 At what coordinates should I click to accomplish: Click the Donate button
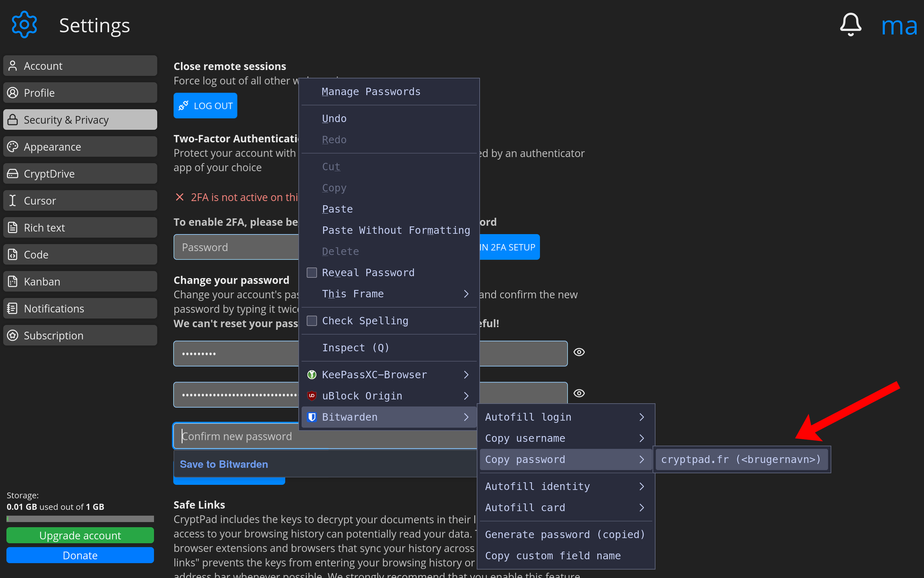tap(80, 555)
